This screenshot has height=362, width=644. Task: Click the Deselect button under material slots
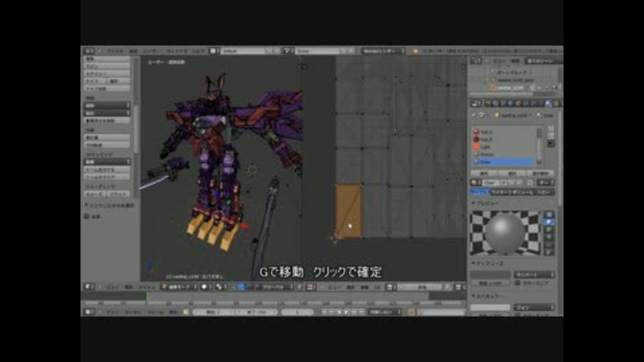(541, 173)
